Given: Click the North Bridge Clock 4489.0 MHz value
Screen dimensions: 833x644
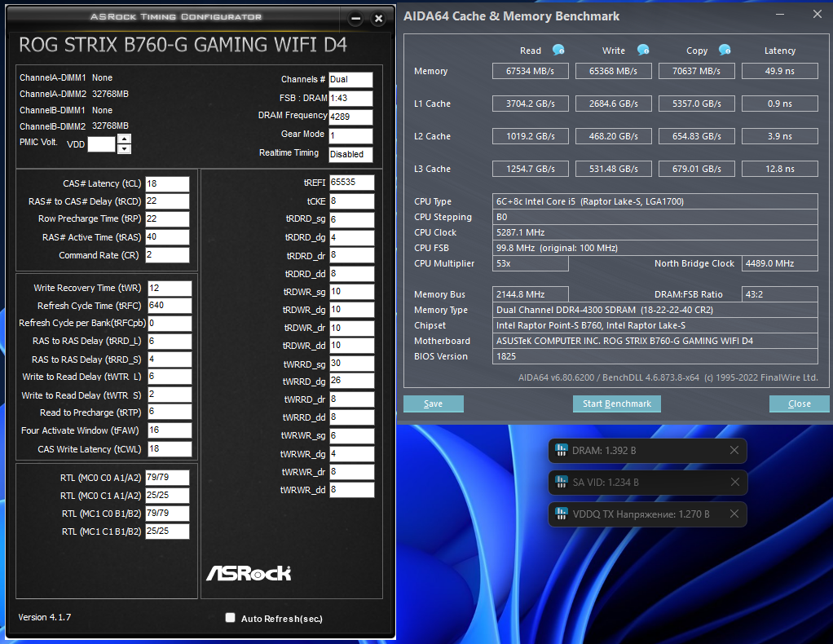Looking at the screenshot, I should tap(779, 263).
